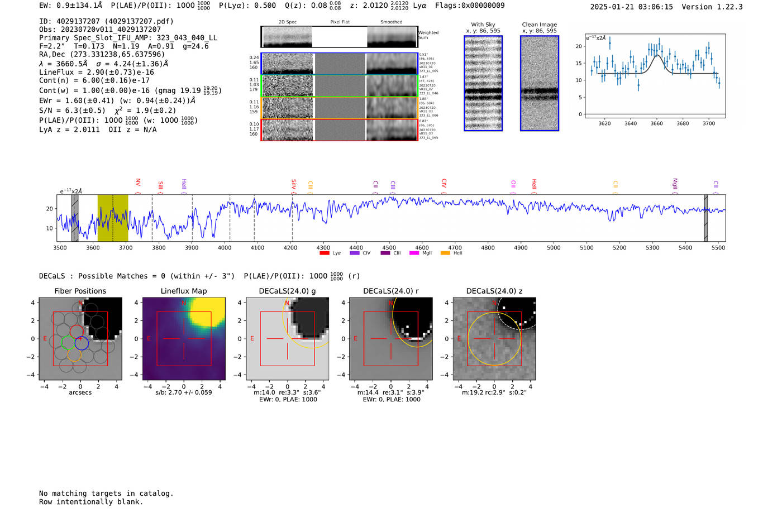Click 'Obs: 20230720v011_4029137207' text

click(100, 30)
